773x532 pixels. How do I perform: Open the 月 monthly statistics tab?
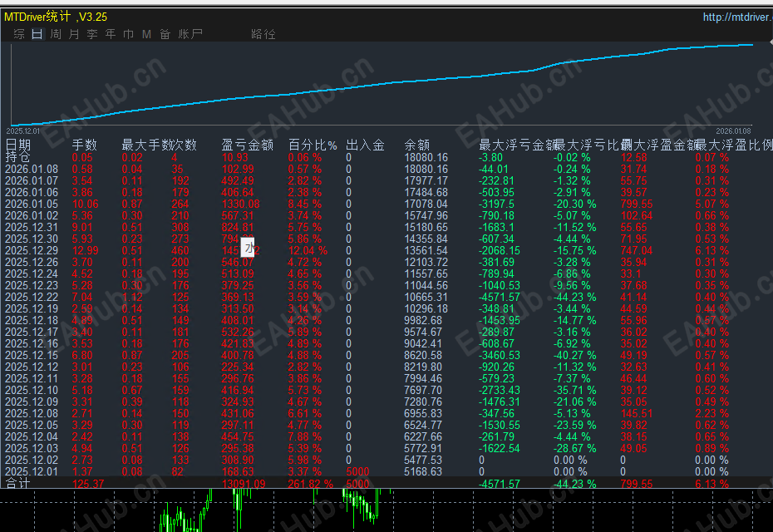pyautogui.click(x=74, y=34)
